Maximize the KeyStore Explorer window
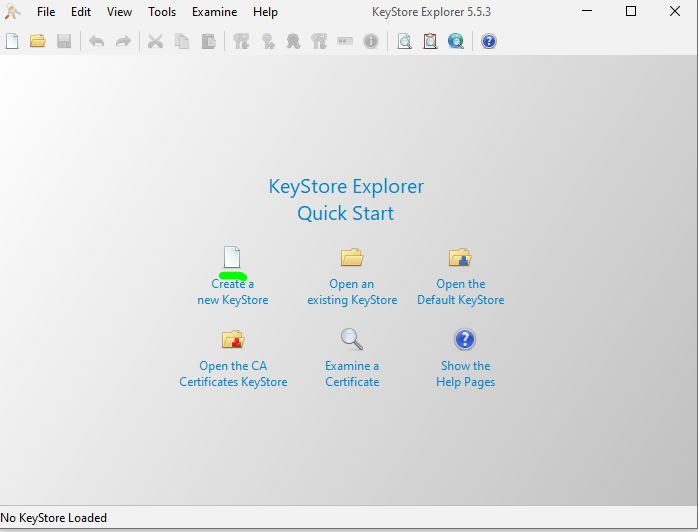This screenshot has width=698, height=532. [x=631, y=11]
